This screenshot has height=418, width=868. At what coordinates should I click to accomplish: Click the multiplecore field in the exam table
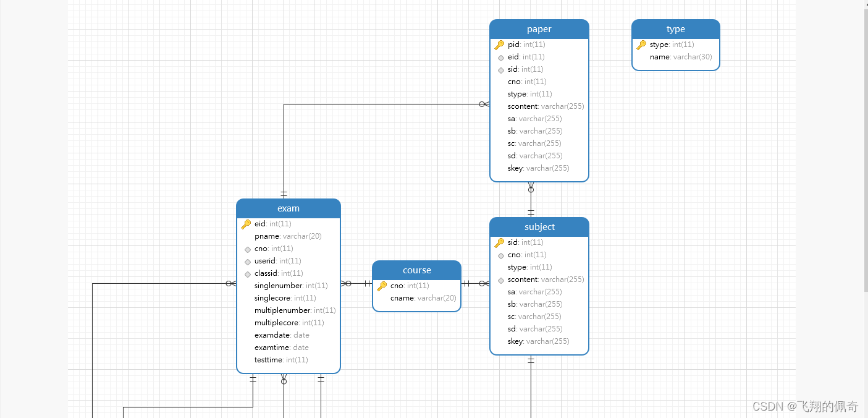[x=289, y=323]
